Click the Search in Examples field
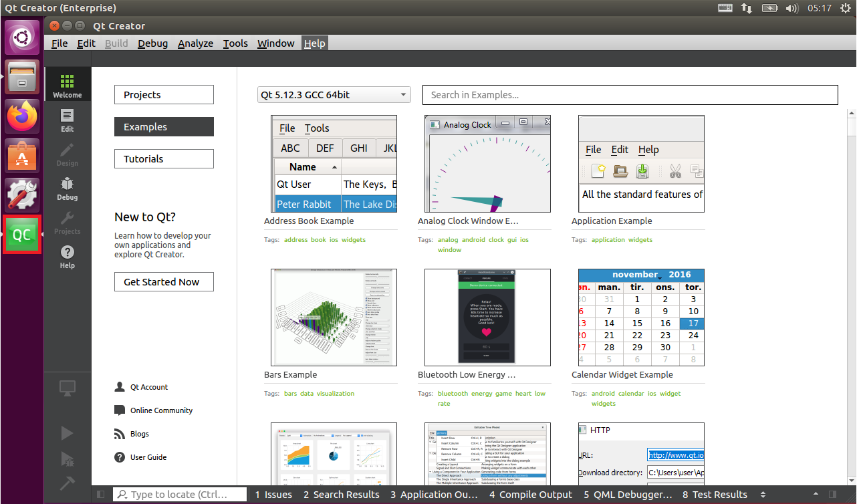This screenshot has height=504, width=857. click(630, 95)
